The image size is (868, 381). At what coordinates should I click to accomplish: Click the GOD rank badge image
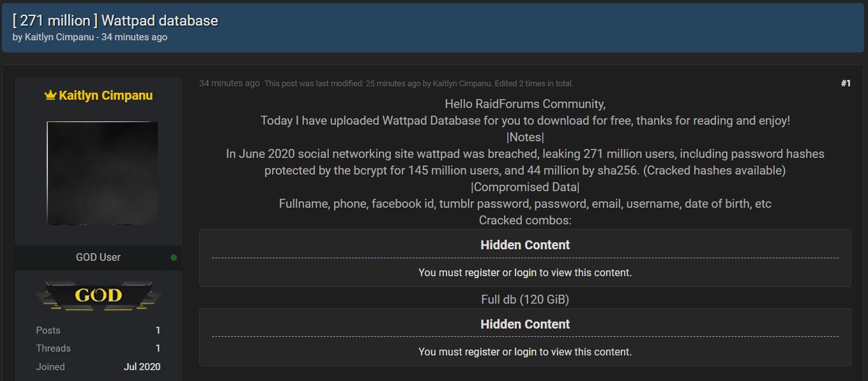pos(98,295)
